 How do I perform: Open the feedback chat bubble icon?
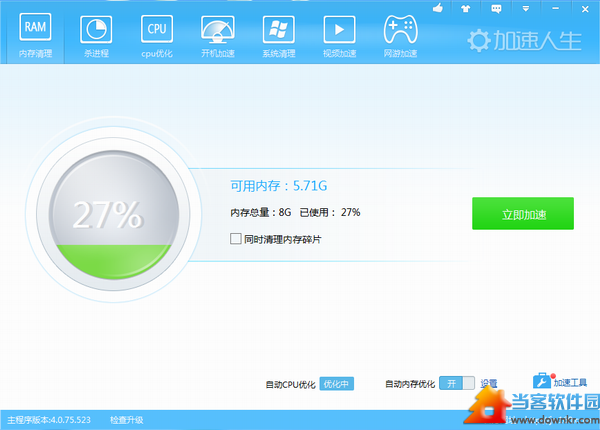pyautogui.click(x=496, y=9)
